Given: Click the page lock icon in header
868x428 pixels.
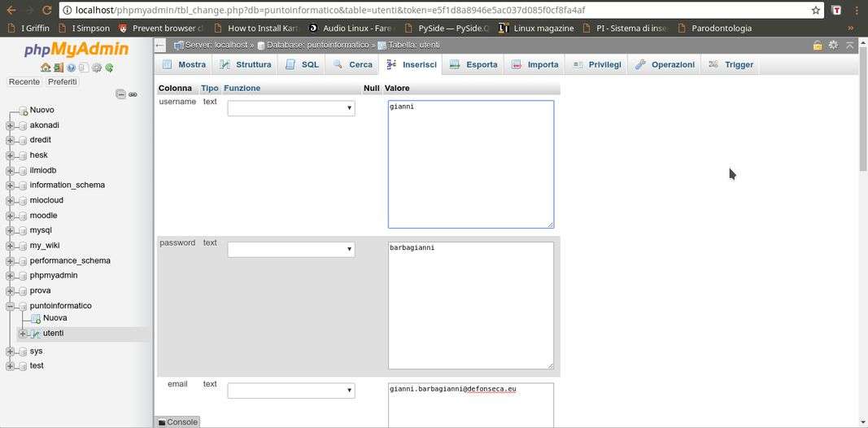Looking at the screenshot, I should point(817,46).
